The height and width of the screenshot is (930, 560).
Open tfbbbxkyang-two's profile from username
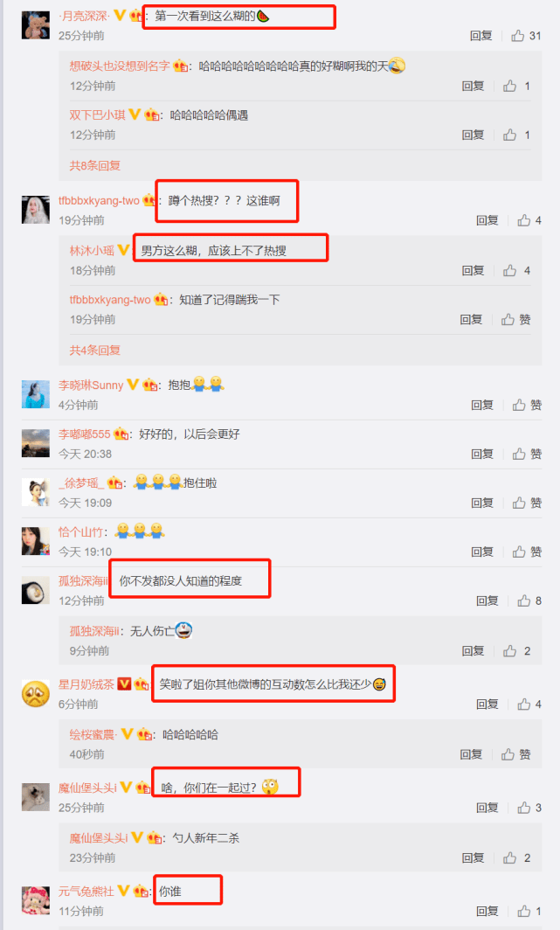(99, 200)
